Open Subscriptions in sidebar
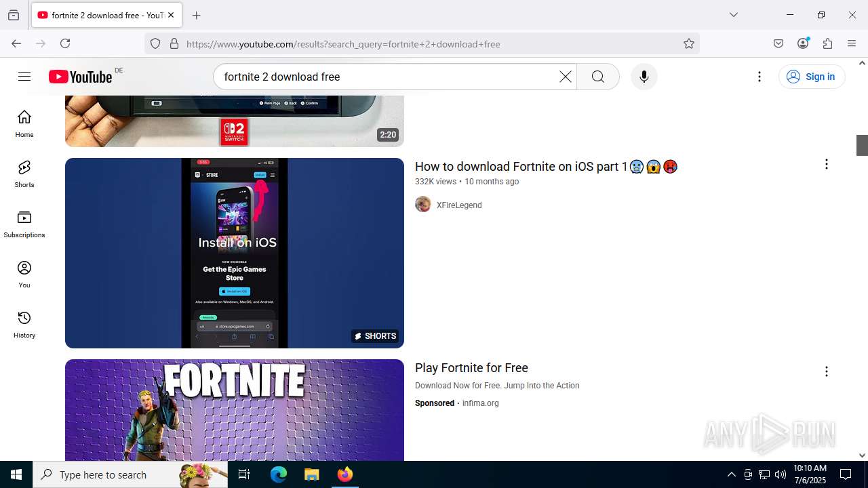The height and width of the screenshot is (488, 868). [x=24, y=224]
